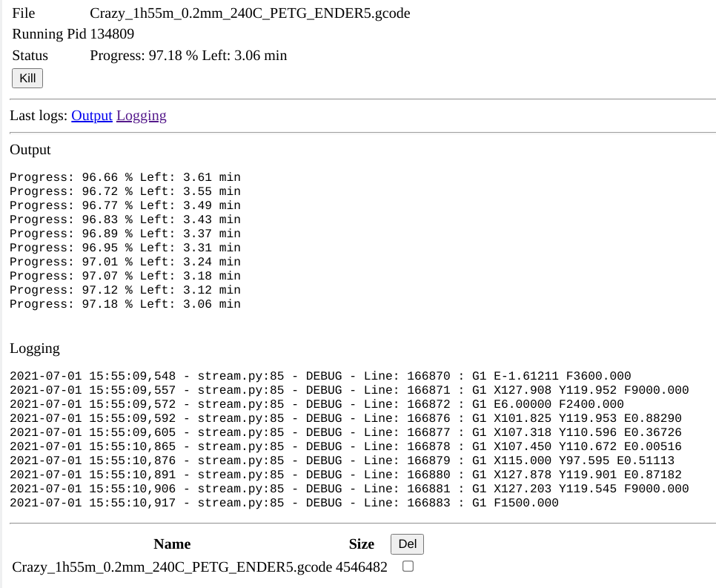This screenshot has height=588, width=716.
Task: Click the filename shown beside File label
Action: click(250, 13)
